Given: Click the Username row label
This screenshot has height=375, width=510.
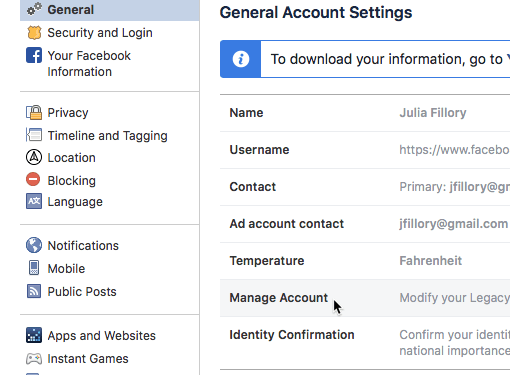Looking at the screenshot, I should [x=259, y=150].
